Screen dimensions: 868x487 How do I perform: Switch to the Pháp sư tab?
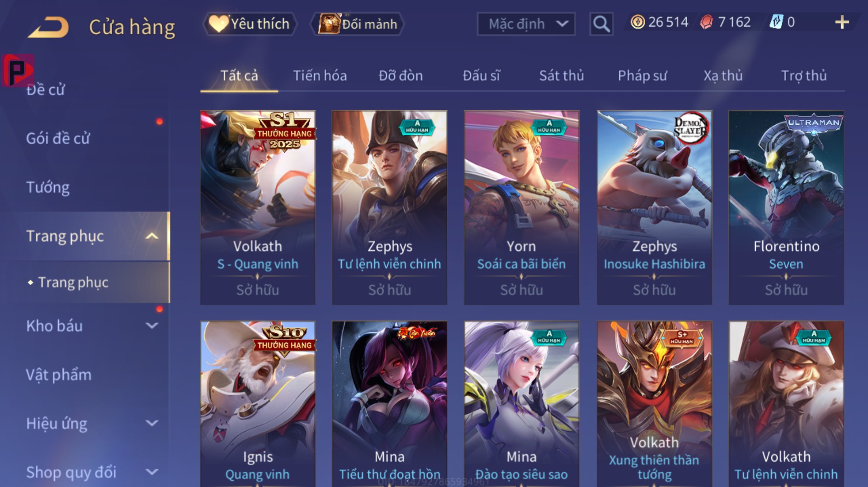coord(642,75)
